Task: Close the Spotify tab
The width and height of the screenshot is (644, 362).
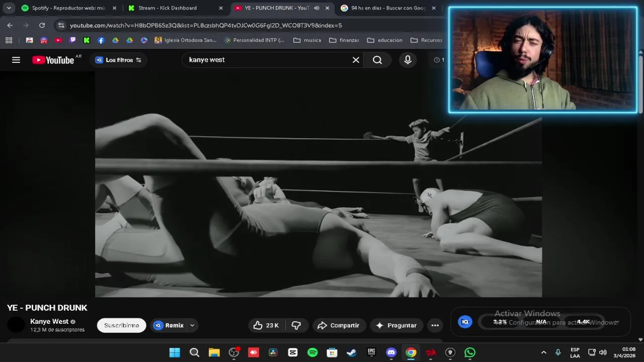Action: (114, 8)
